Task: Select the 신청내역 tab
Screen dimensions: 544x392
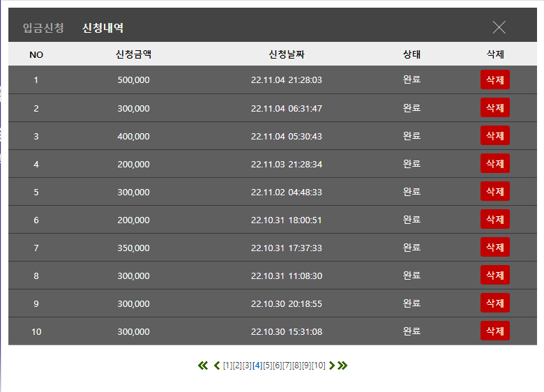Action: click(x=103, y=28)
